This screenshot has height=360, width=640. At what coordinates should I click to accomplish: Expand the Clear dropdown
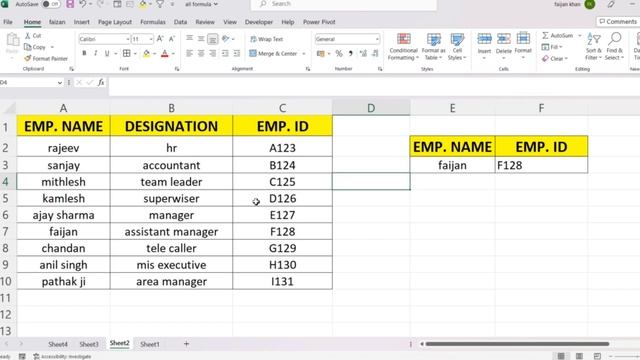coord(566,59)
